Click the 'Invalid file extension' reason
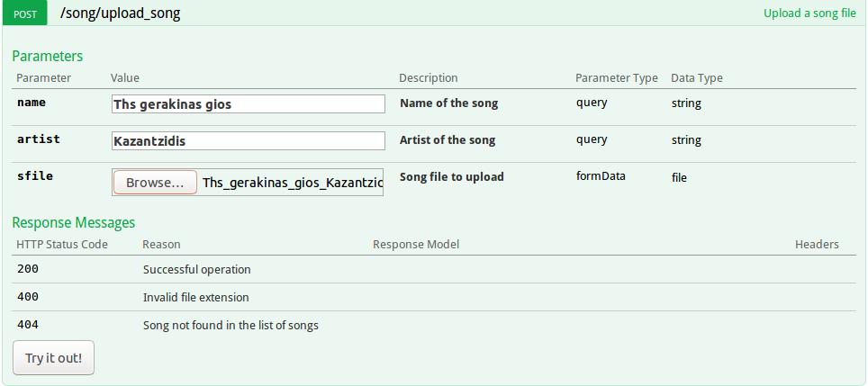 tap(196, 298)
